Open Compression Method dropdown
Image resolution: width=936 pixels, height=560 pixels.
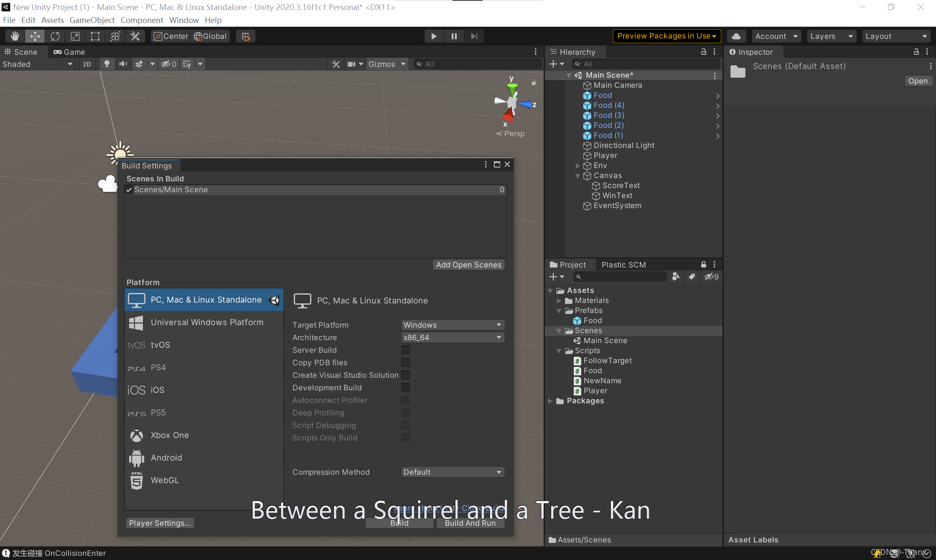453,472
